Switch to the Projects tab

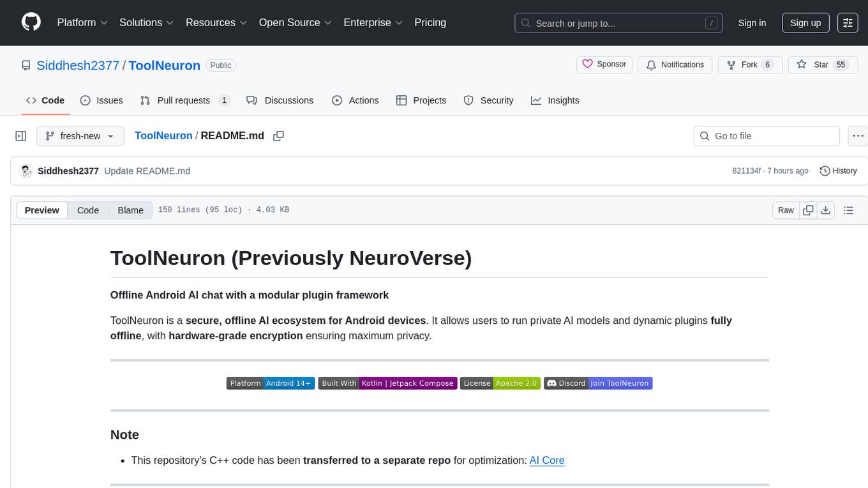[x=421, y=100]
